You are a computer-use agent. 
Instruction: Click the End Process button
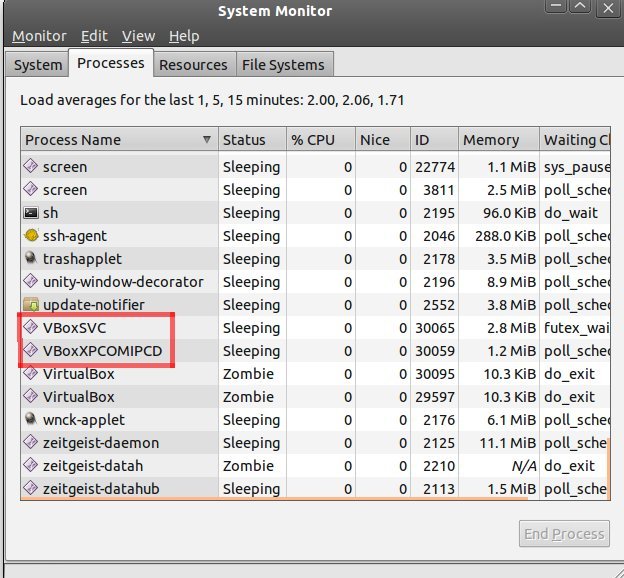click(565, 534)
